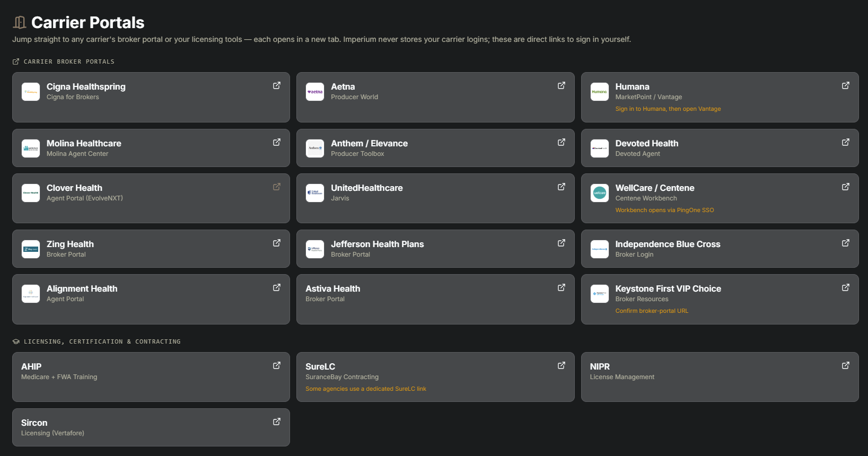Screen dimensions: 868x456
Task: Click the external link icon on Humana card
Action: [x=846, y=85]
